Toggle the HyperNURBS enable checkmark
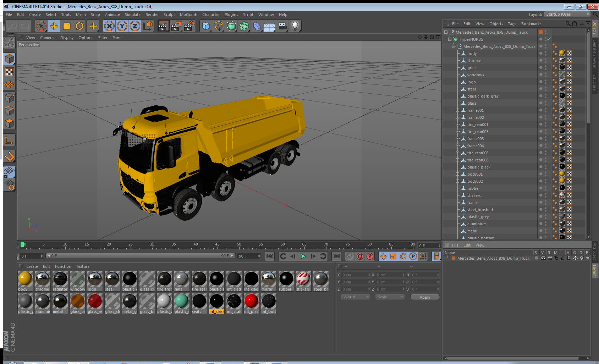This screenshot has width=599, height=364. click(549, 39)
